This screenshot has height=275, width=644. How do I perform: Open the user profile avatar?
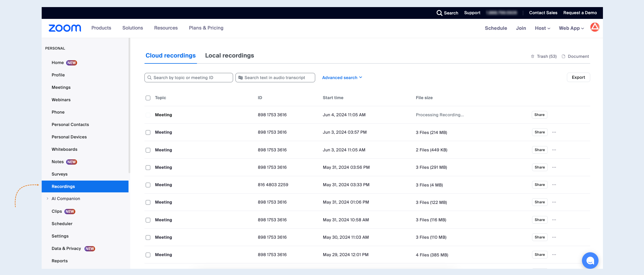coord(595,27)
